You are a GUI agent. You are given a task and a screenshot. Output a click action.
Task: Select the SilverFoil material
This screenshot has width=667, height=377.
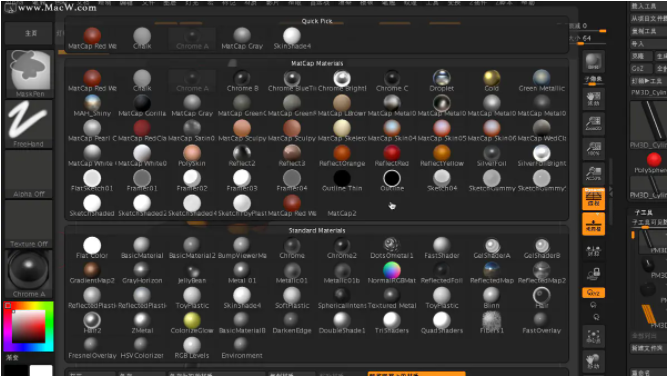pyautogui.click(x=491, y=155)
